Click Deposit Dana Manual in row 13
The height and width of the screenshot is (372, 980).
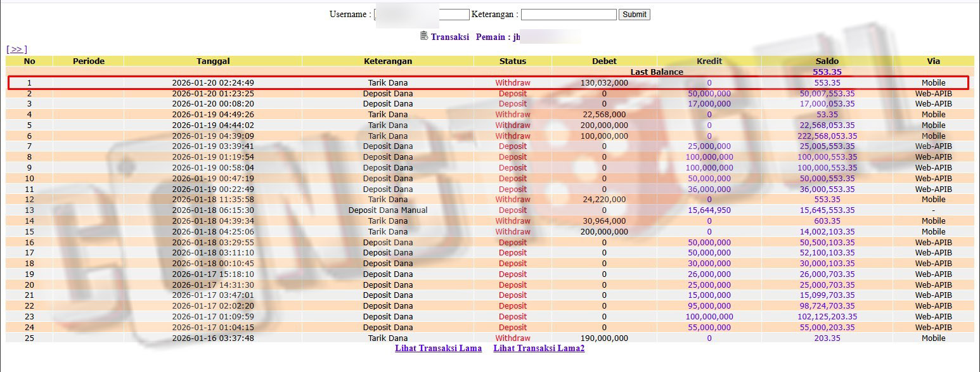(x=388, y=210)
